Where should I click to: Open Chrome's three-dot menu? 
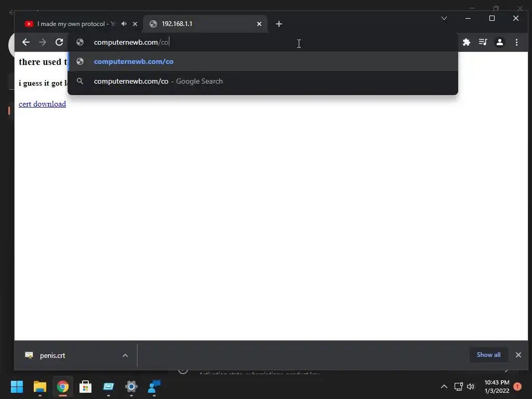(516, 42)
